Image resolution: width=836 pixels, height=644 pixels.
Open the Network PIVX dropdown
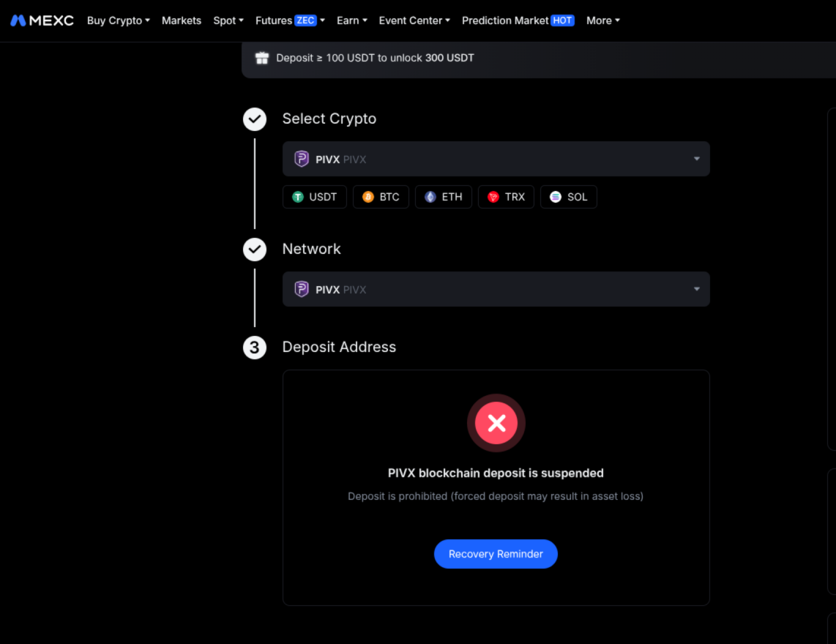(x=496, y=289)
